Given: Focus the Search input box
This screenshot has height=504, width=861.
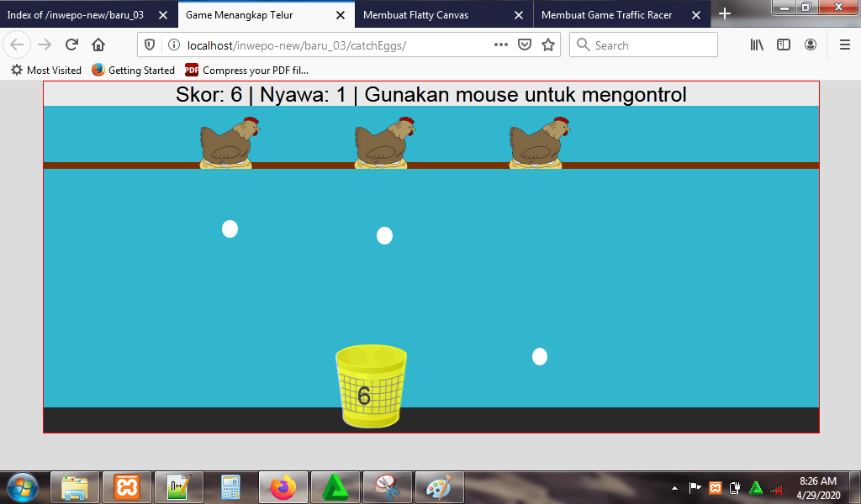Looking at the screenshot, I should coord(653,45).
